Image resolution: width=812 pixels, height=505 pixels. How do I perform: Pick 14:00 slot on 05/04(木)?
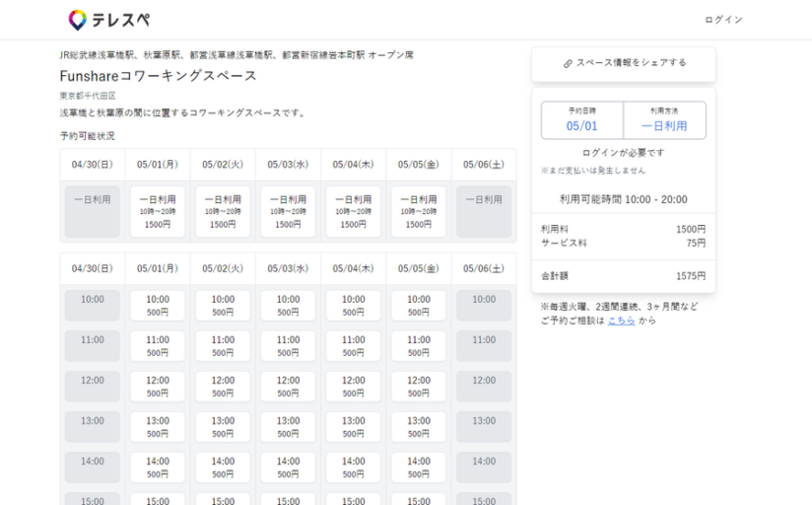pyautogui.click(x=353, y=468)
